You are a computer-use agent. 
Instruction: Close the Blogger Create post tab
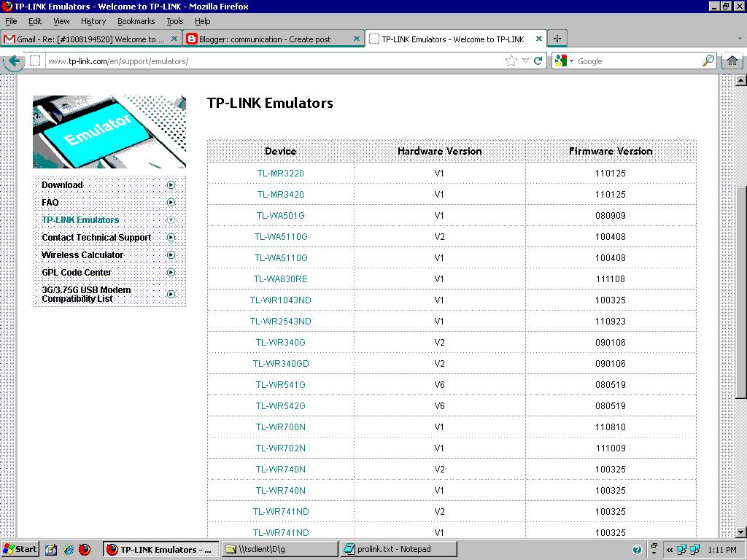click(356, 39)
